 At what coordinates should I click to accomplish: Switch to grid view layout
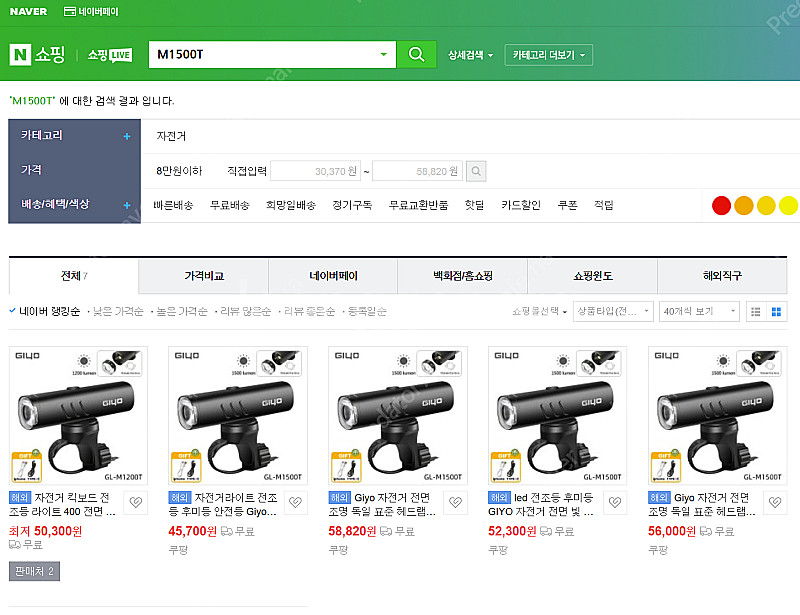tap(776, 312)
